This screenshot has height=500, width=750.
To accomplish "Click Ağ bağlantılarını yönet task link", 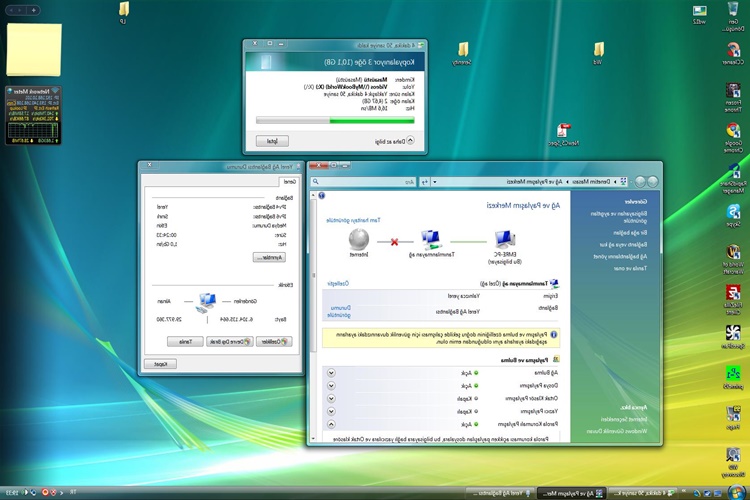I will [x=620, y=256].
